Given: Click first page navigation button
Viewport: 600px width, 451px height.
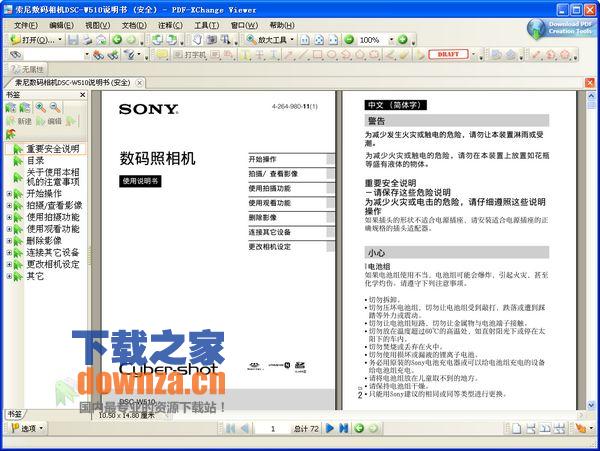Looking at the screenshot, I should pos(231,429).
